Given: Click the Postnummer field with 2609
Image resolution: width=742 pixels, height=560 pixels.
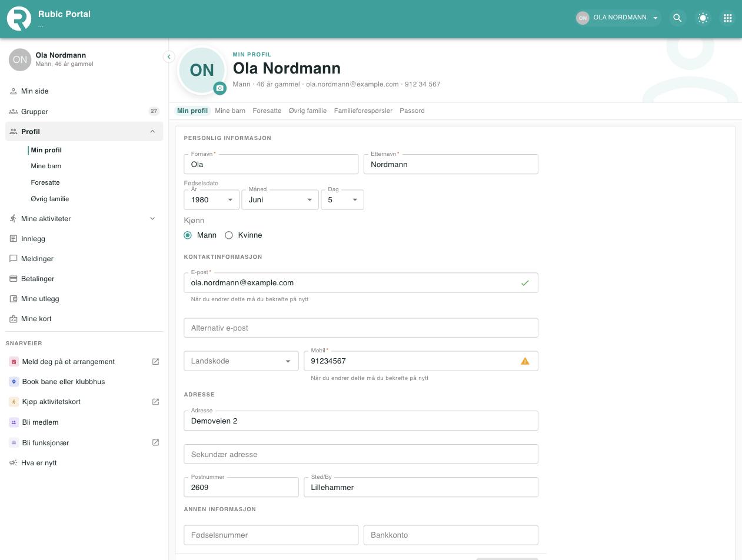Looking at the screenshot, I should point(241,487).
